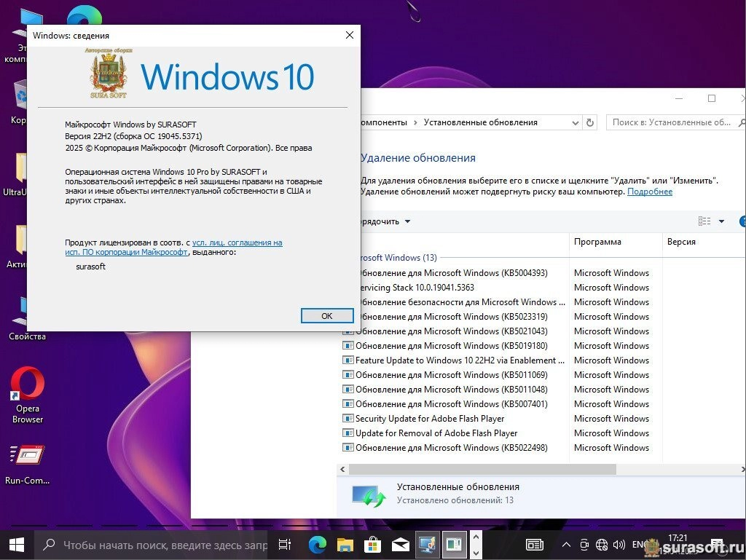The image size is (746, 560).
Task: Refresh the installed updates list
Action: [590, 122]
